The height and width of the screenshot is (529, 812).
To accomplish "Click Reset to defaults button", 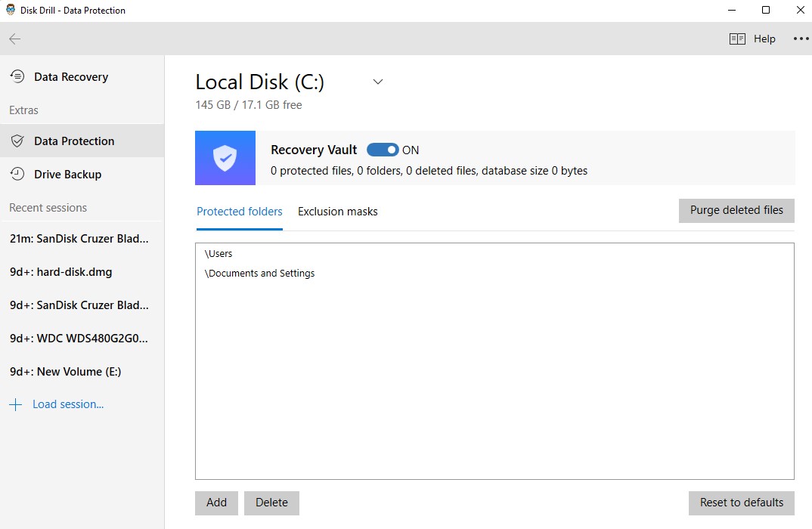I will click(x=742, y=503).
